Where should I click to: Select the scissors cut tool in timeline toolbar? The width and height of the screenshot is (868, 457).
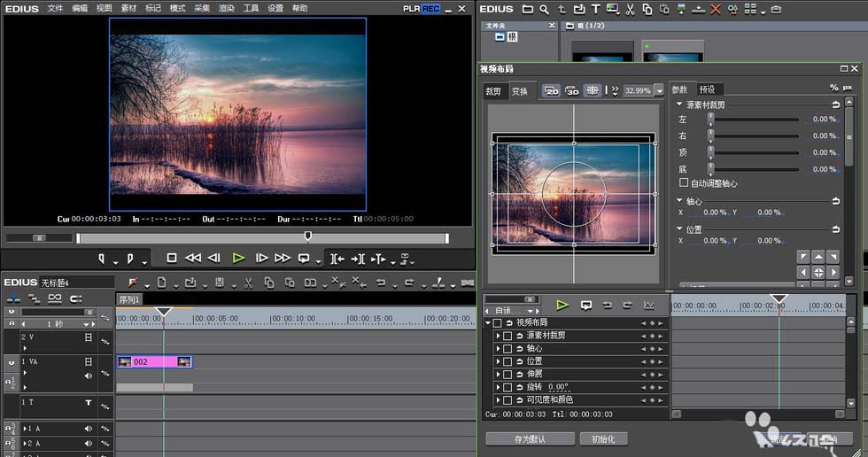click(247, 283)
